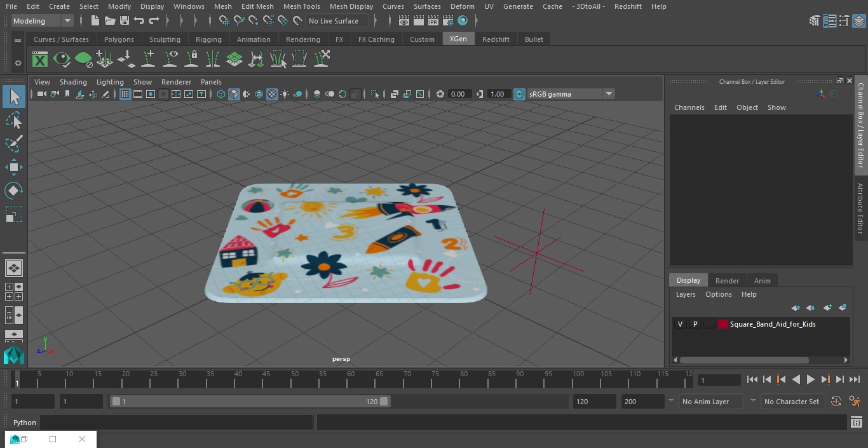Toggle the empty layer display type box

click(x=710, y=324)
